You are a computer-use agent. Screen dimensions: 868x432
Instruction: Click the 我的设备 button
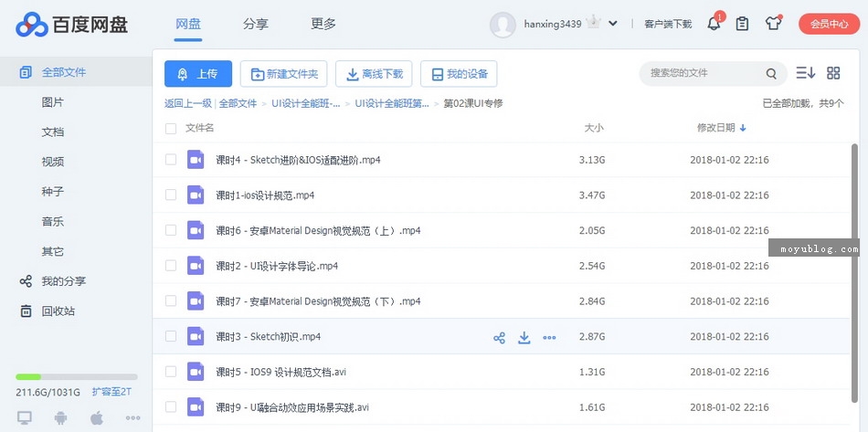pyautogui.click(x=459, y=74)
